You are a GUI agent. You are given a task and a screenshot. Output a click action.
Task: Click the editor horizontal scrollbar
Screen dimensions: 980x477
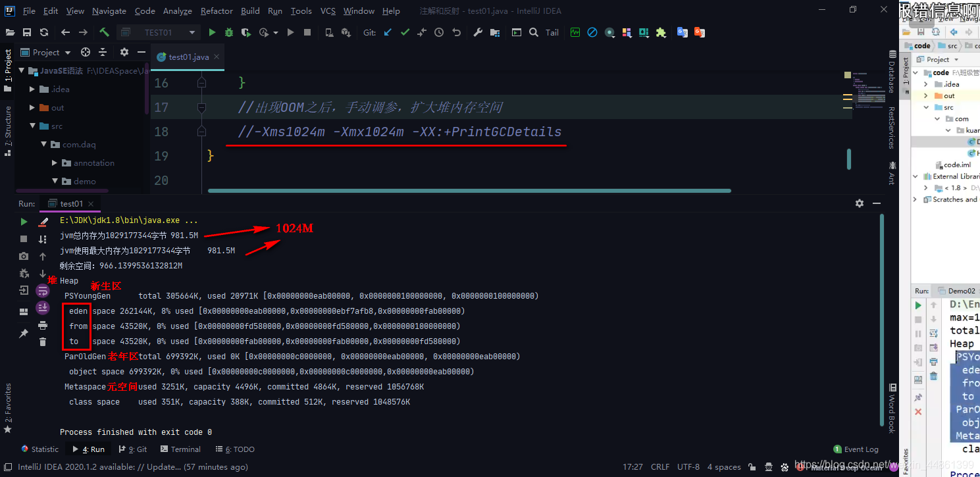(469, 191)
